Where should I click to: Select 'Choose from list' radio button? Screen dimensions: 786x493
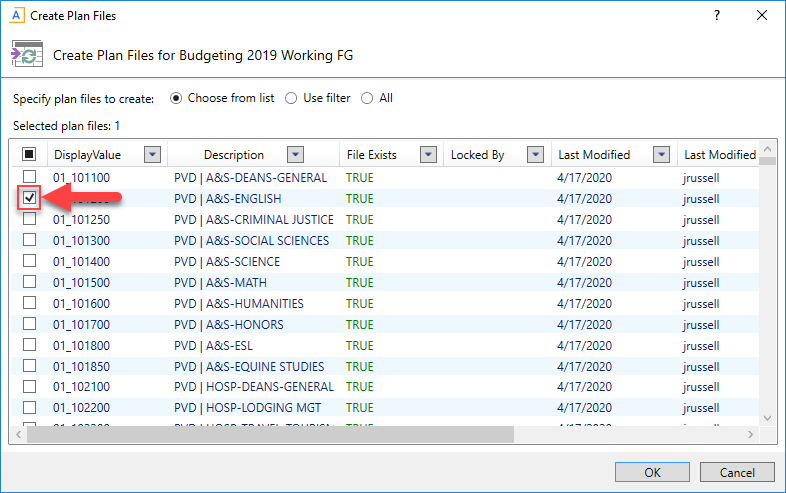[177, 98]
